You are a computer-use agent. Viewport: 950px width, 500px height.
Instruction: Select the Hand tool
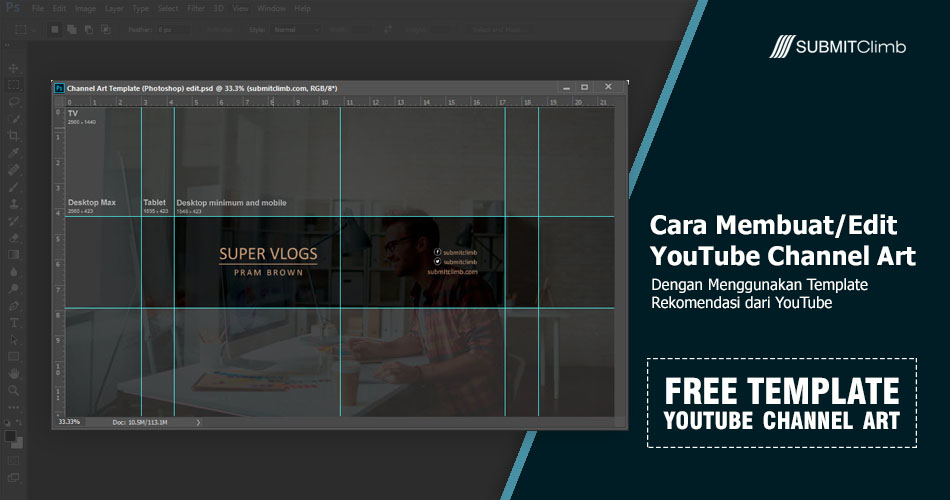tap(13, 373)
